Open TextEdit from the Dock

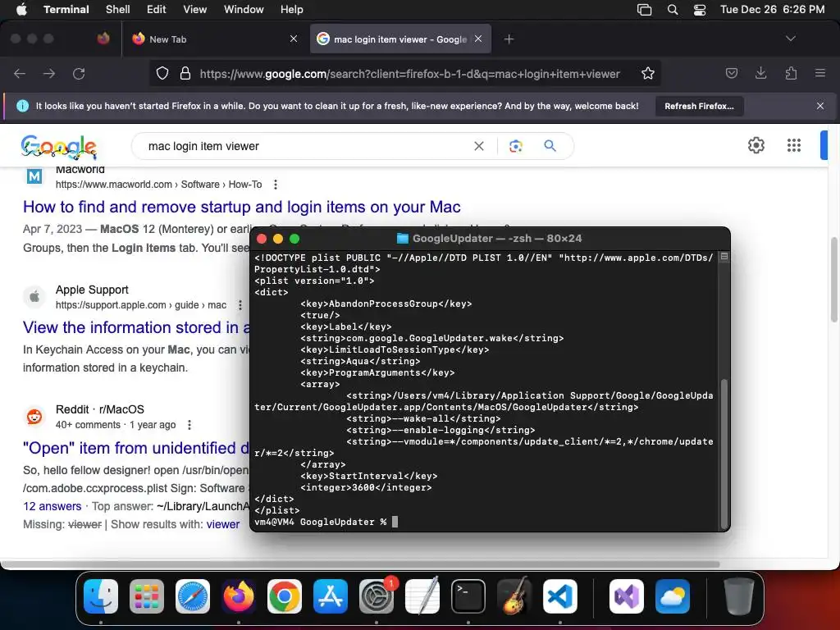click(422, 596)
